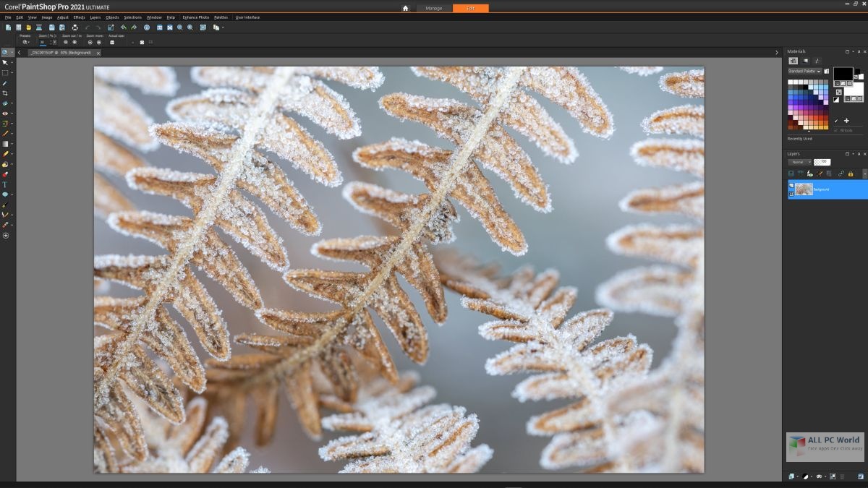Select the Pick tool

4,62
